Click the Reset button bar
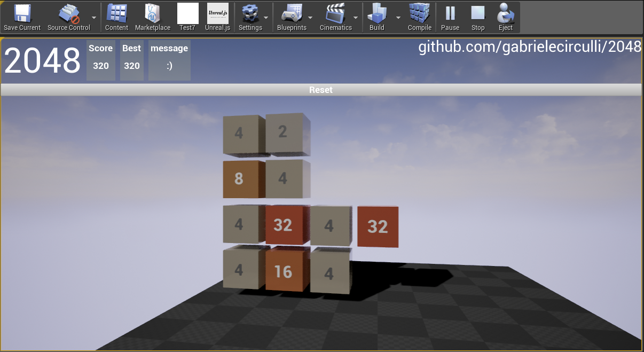Viewport: 644px width, 352px height. (x=321, y=90)
